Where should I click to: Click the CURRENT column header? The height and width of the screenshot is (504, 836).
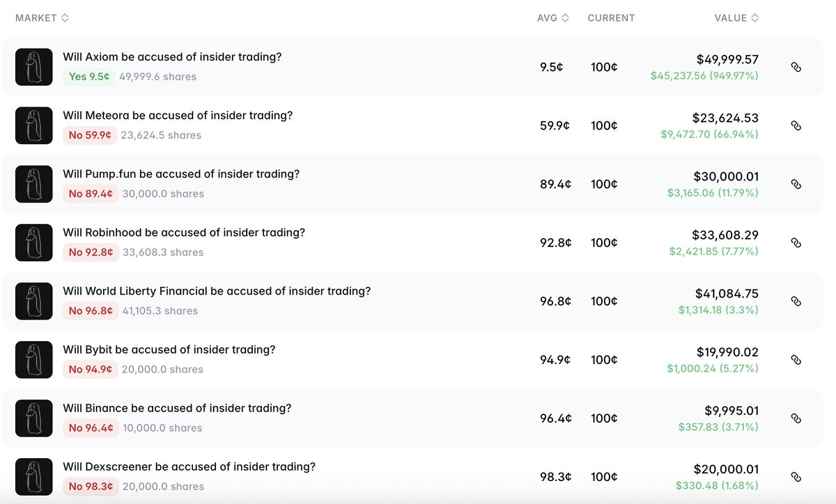pyautogui.click(x=611, y=18)
